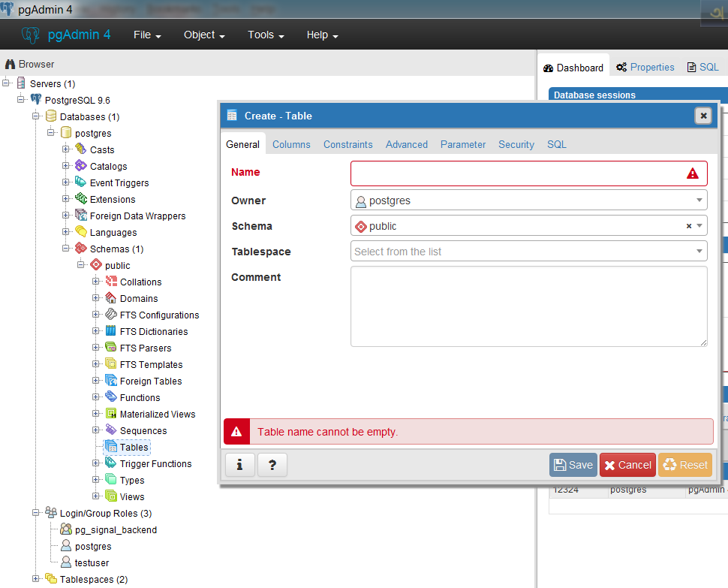Screen dimensions: 728x588
Task: Click the Sequences icon in browser tree
Action: 111,430
